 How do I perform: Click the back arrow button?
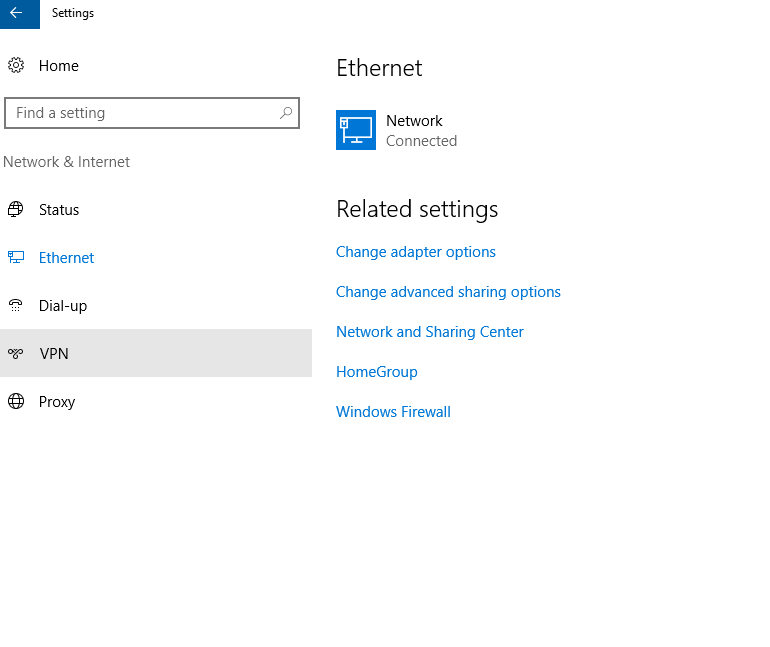(20, 14)
